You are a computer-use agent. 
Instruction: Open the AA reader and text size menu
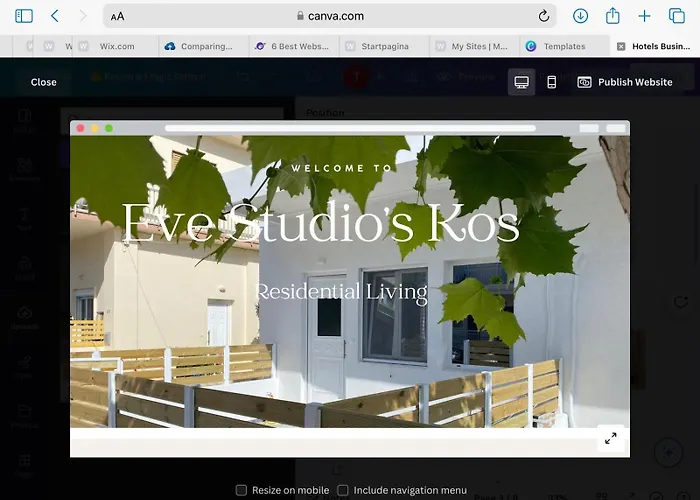pos(118,16)
